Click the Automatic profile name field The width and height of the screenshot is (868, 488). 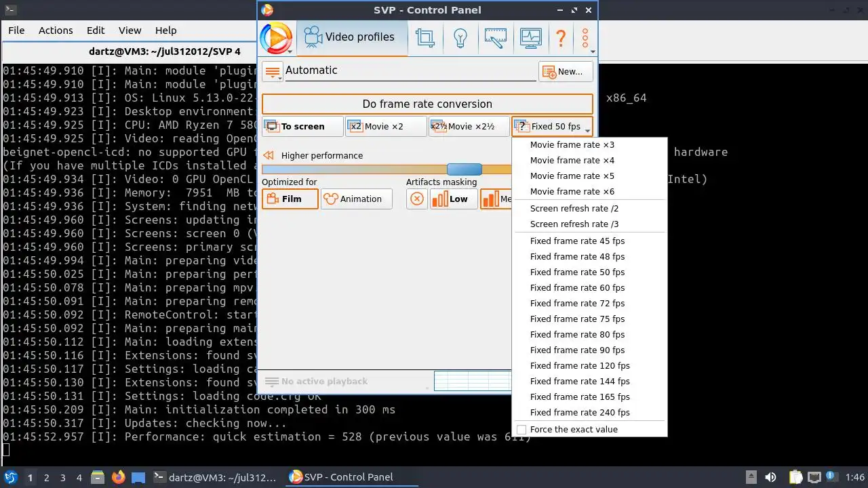point(410,70)
